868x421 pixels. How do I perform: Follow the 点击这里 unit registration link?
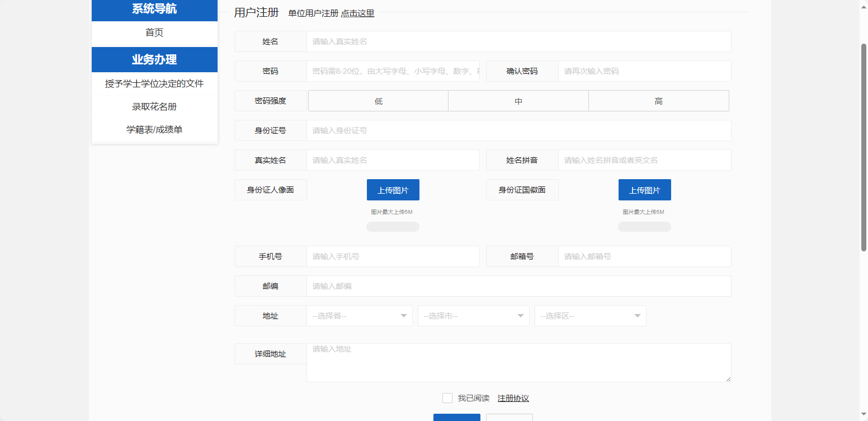click(x=357, y=13)
